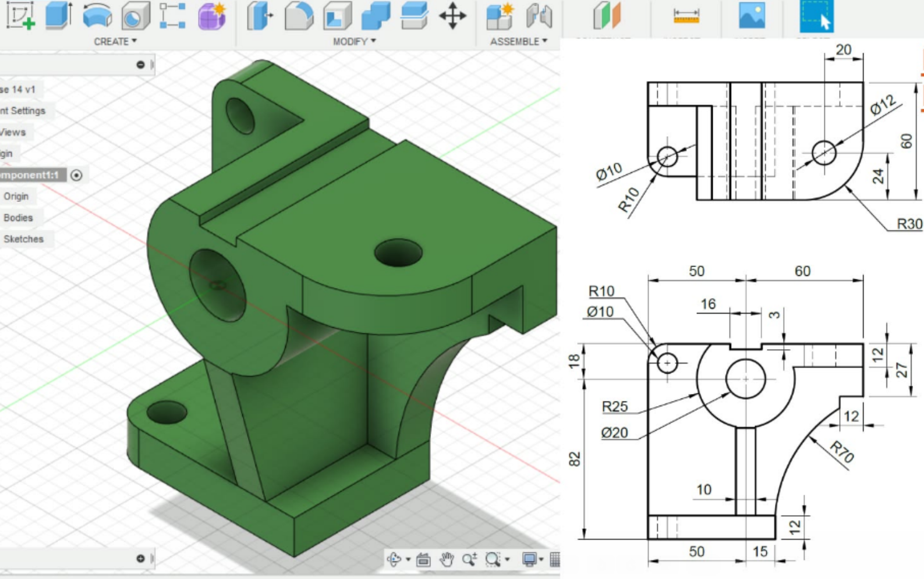Choose the Revolve tool
The width and height of the screenshot is (924, 579).
[x=97, y=15]
